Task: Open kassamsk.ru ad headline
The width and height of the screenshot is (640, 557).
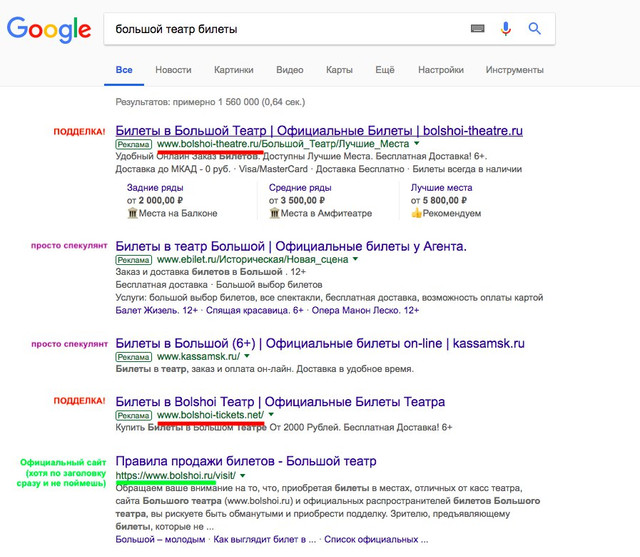Action: point(320,344)
